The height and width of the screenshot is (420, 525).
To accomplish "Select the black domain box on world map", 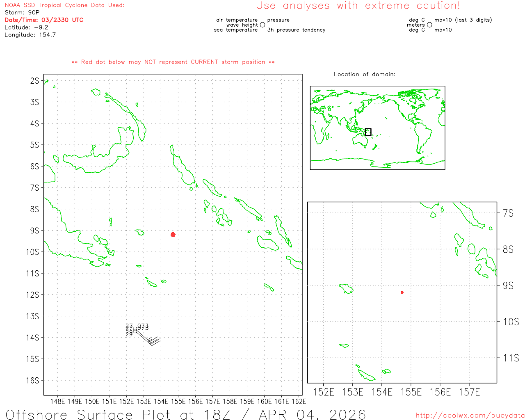I will [368, 132].
